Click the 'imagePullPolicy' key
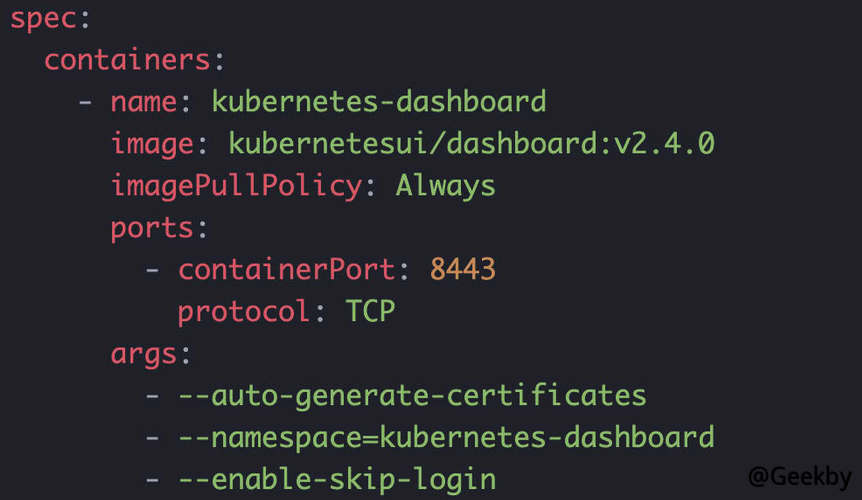The width and height of the screenshot is (862, 500). tap(236, 186)
